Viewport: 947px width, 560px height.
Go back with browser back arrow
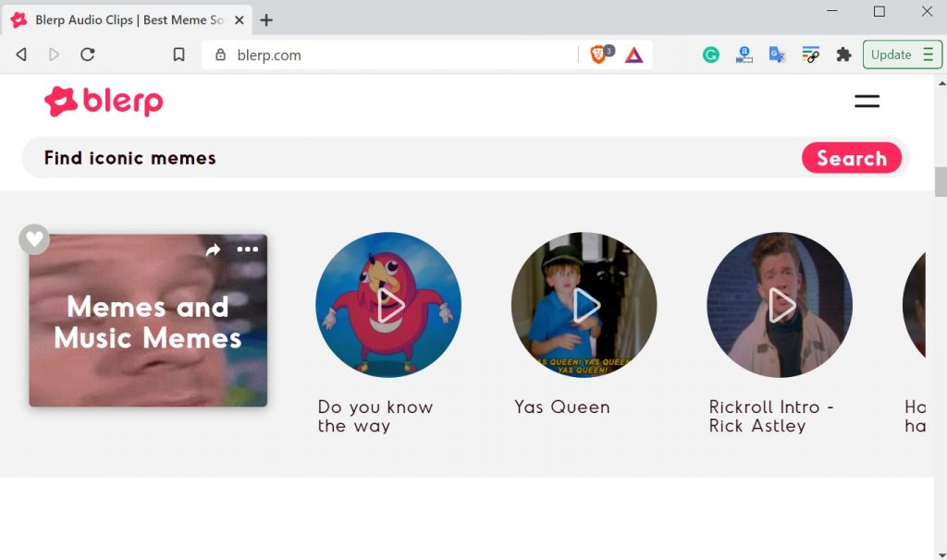point(21,55)
